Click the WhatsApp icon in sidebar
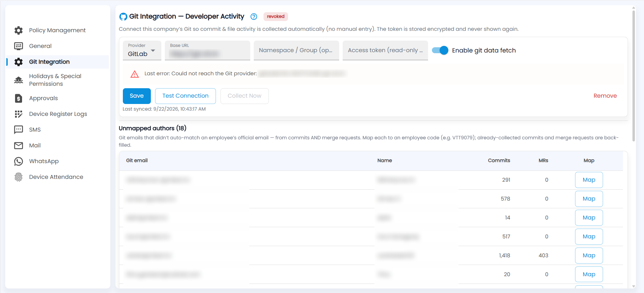The image size is (644, 293). coord(19,161)
